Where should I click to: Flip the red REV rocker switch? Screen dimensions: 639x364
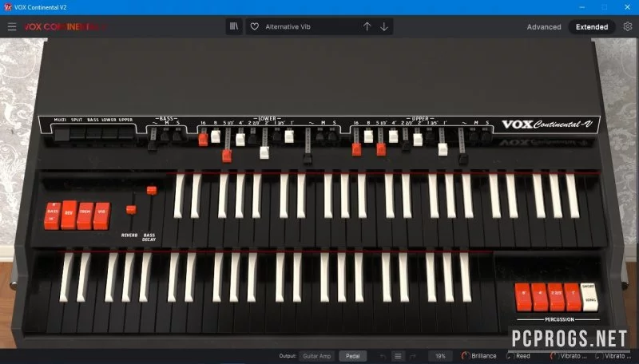69,215
